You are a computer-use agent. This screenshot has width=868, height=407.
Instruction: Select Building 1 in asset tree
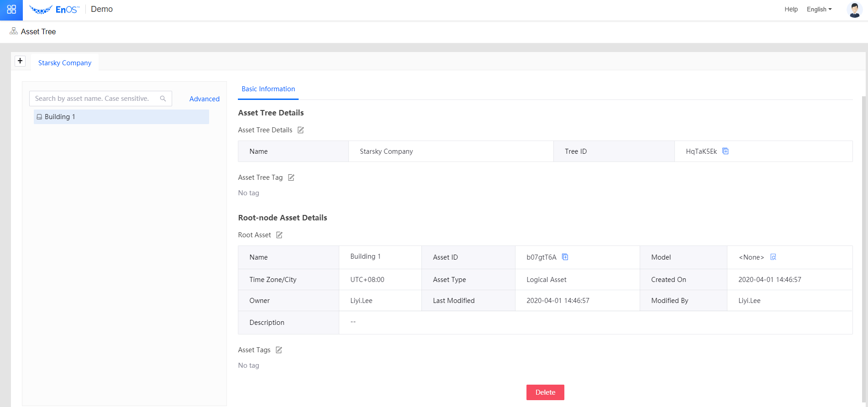click(x=60, y=117)
